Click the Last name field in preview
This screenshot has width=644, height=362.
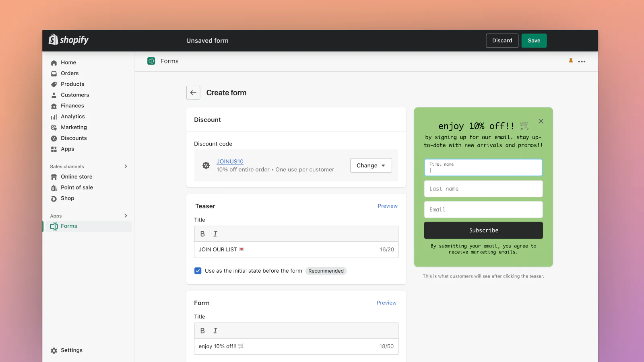coord(483,189)
